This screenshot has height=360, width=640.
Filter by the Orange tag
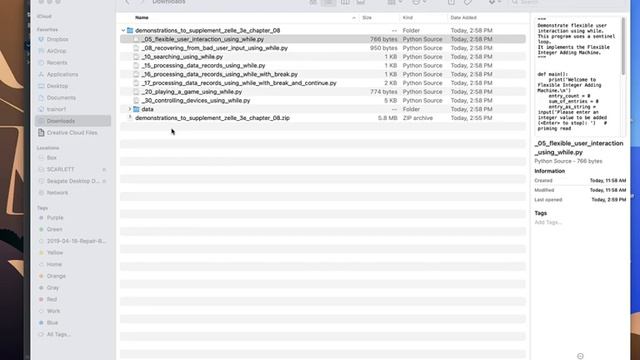point(56,276)
